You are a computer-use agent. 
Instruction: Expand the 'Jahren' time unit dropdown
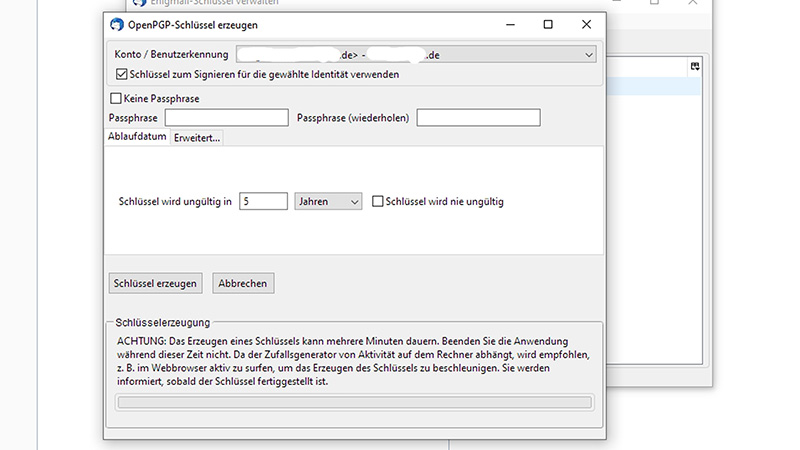pos(328,202)
